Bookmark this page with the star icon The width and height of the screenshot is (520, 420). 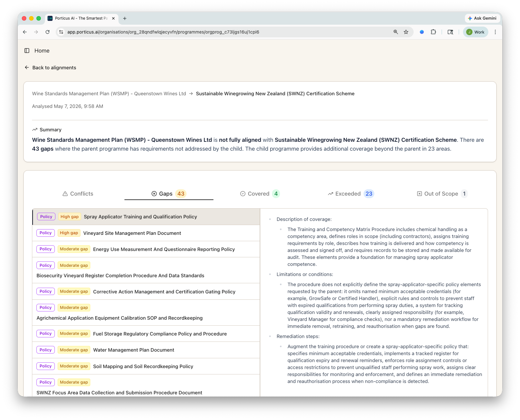pos(406,32)
